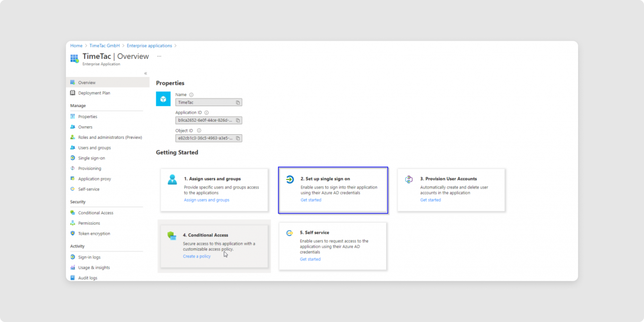Screen dimensions: 644x322
Task: Click the info icon beside Application ID
Action: coord(206,113)
